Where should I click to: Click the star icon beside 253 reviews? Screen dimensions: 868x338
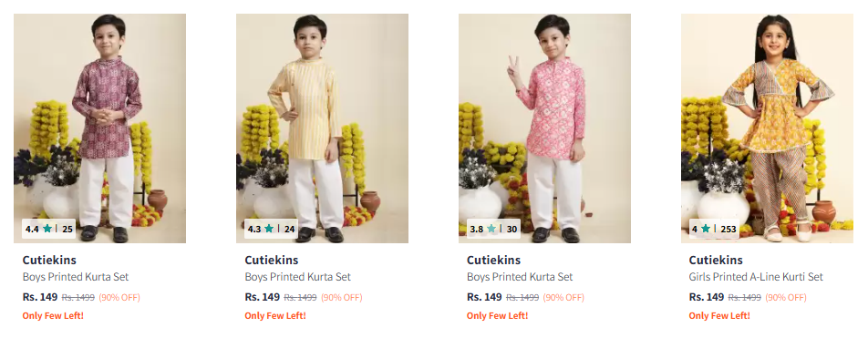pos(706,229)
